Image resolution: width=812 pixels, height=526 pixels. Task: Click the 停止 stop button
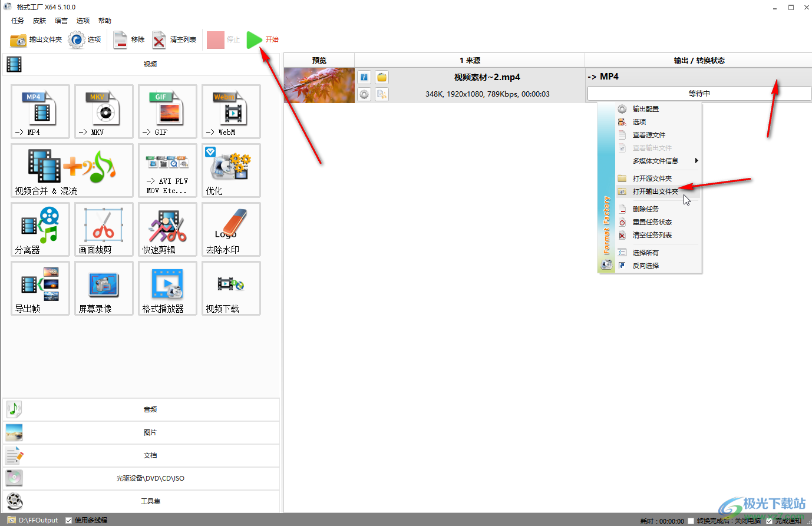coord(223,39)
